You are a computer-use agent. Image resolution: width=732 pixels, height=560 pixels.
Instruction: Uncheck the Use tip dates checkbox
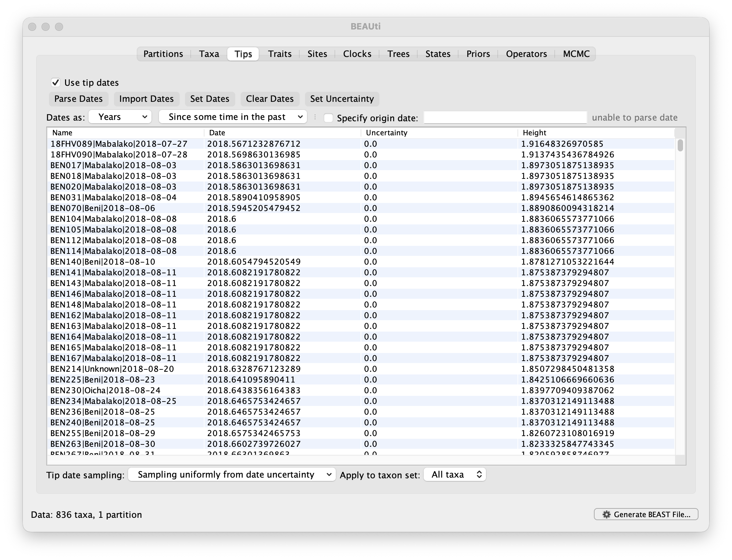point(56,82)
